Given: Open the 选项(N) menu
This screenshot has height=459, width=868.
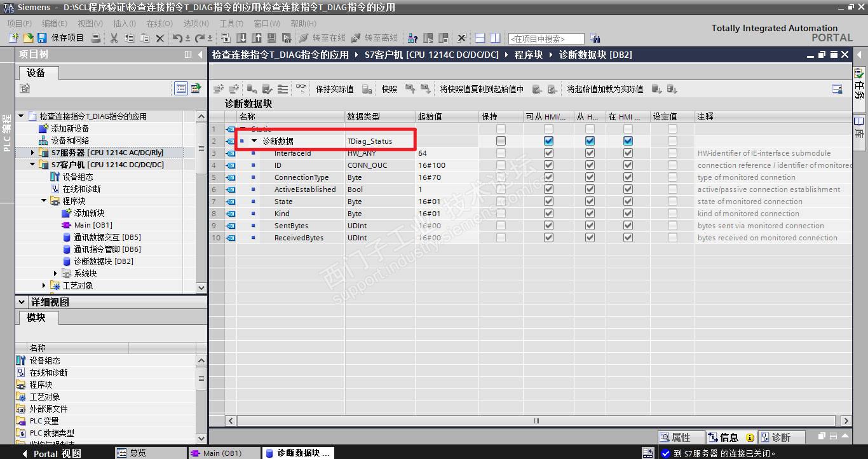Looking at the screenshot, I should pos(196,24).
